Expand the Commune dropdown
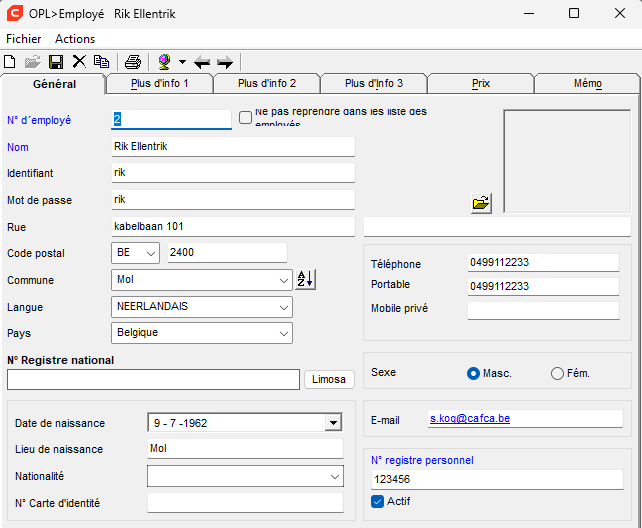The width and height of the screenshot is (642, 528). pos(283,280)
